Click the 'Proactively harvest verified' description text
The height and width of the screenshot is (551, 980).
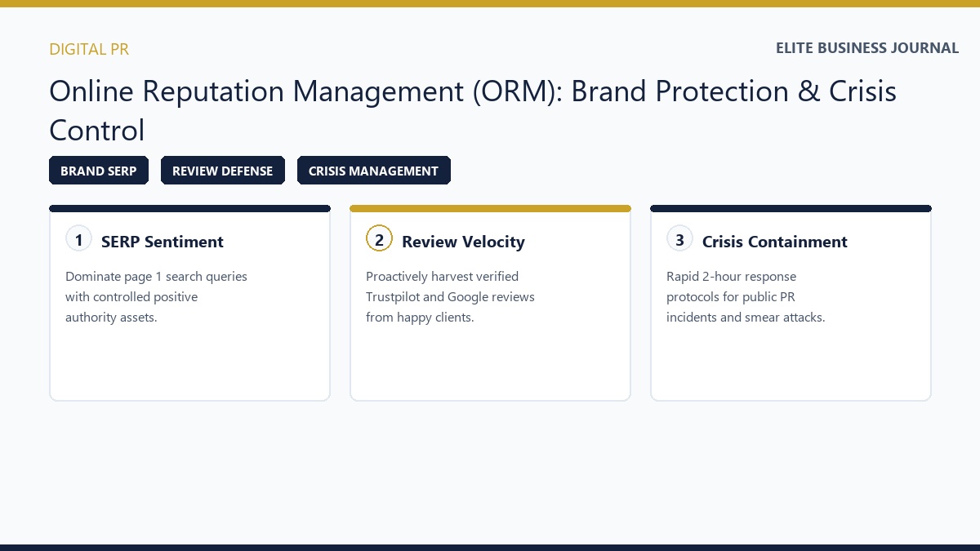coord(442,277)
